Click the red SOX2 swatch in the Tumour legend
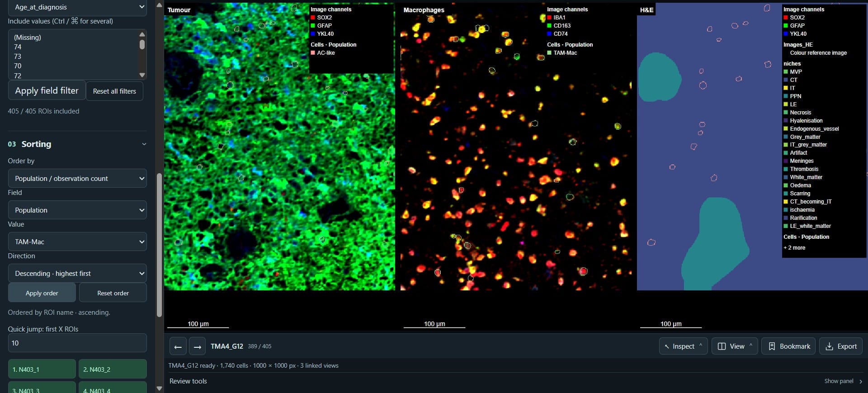This screenshot has height=393, width=868. click(313, 18)
